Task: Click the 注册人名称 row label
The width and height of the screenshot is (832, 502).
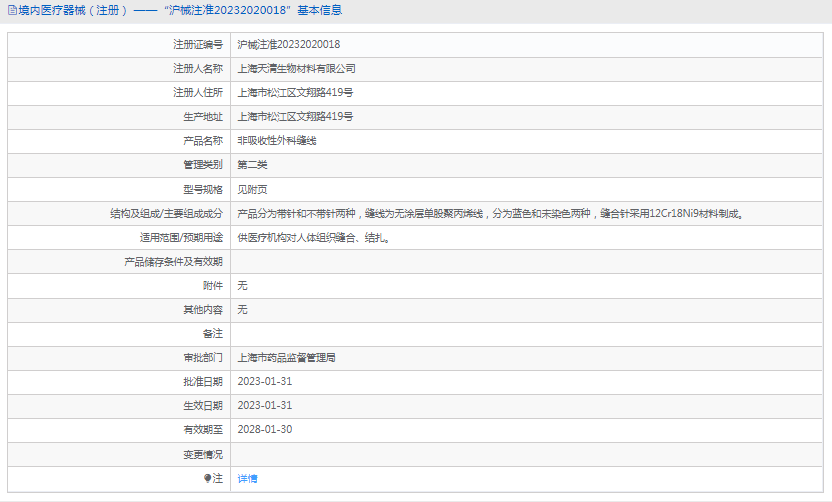Action: pos(198,68)
